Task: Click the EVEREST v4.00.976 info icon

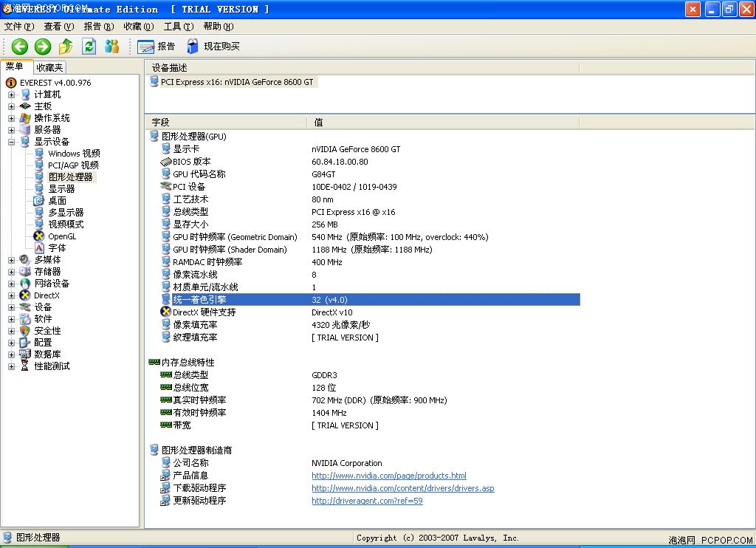Action: (x=11, y=83)
